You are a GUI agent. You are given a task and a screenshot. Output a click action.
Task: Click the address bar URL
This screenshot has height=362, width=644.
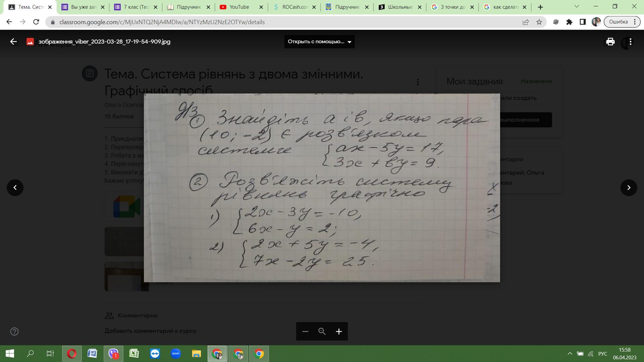click(x=162, y=22)
